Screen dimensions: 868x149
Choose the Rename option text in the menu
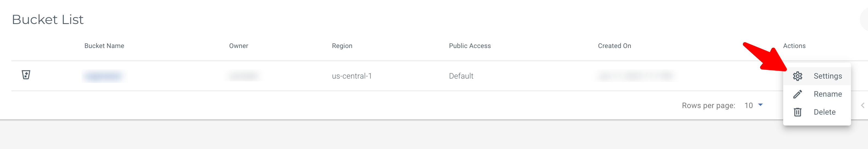tap(828, 94)
